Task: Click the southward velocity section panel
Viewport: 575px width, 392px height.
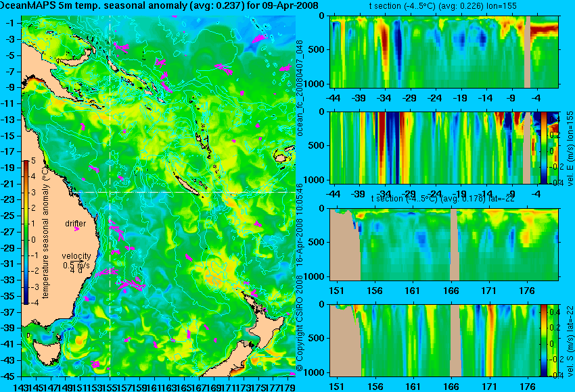Action: pyautogui.click(x=435, y=341)
